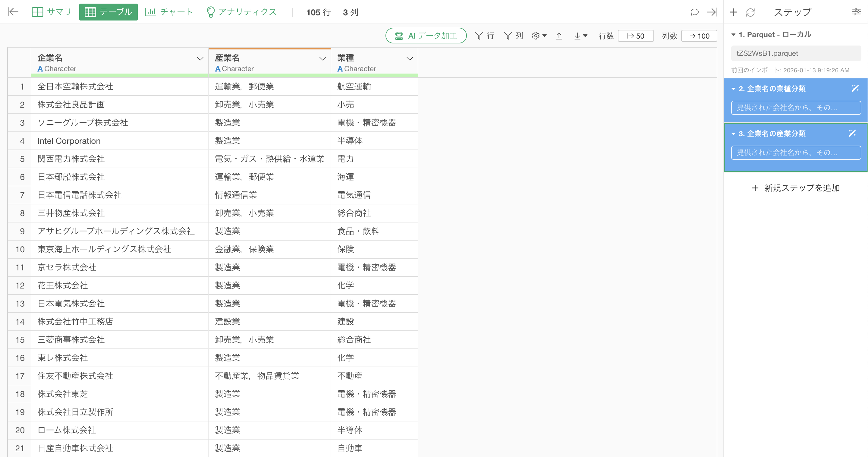Click the AI データ加工 button

pos(426,36)
